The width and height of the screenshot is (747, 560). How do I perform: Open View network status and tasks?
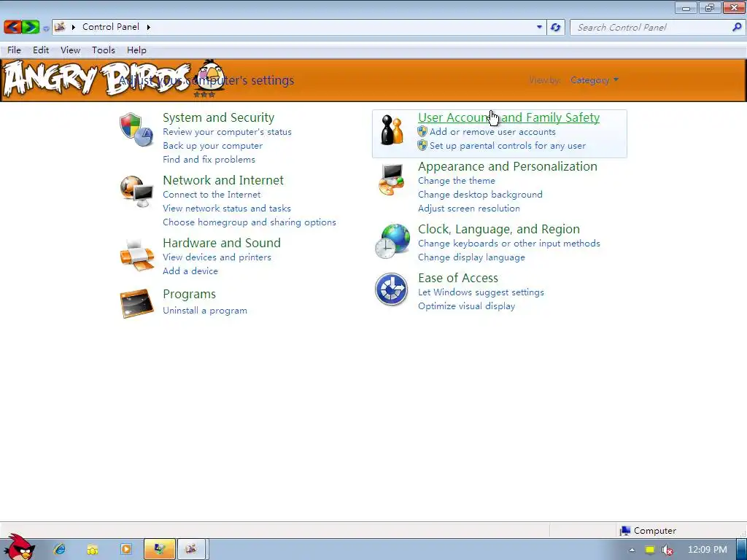click(226, 208)
